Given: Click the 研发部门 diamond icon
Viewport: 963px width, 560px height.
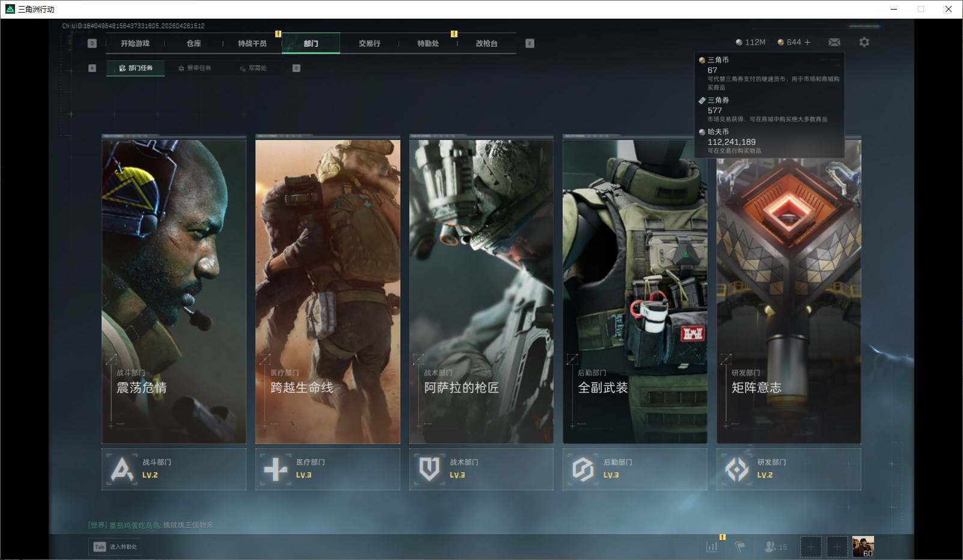Looking at the screenshot, I should point(736,469).
